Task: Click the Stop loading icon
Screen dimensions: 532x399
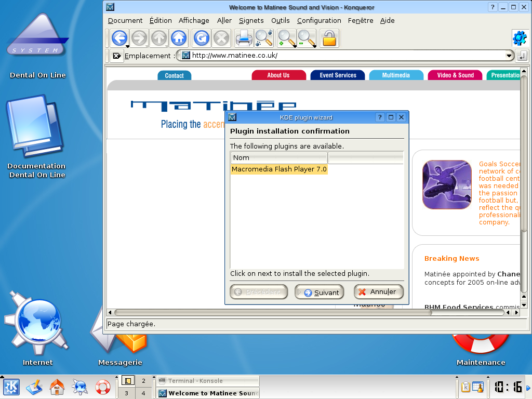Action: click(x=221, y=38)
